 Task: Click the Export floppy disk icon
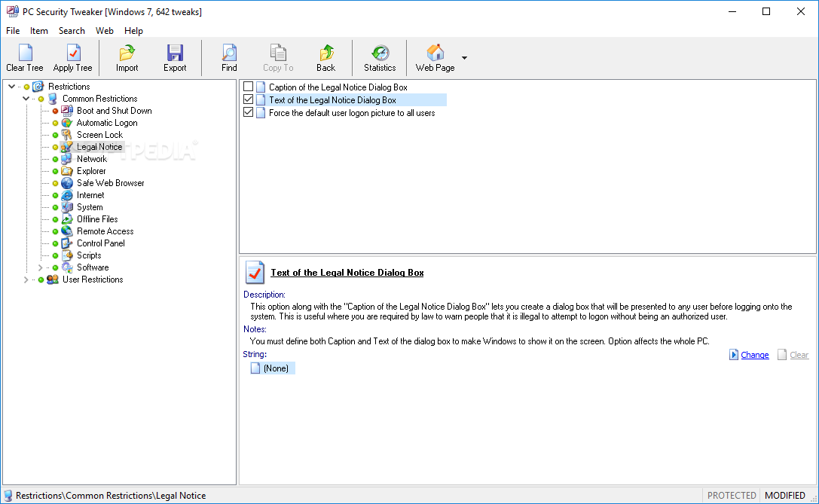[x=175, y=53]
